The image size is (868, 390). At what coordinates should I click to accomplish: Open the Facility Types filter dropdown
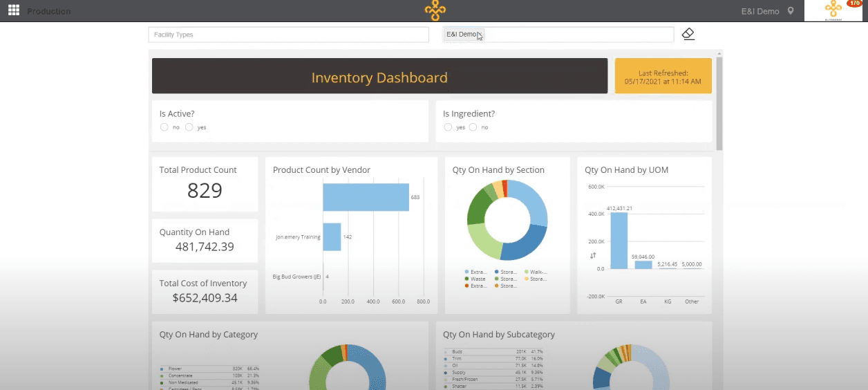pyautogui.click(x=289, y=35)
